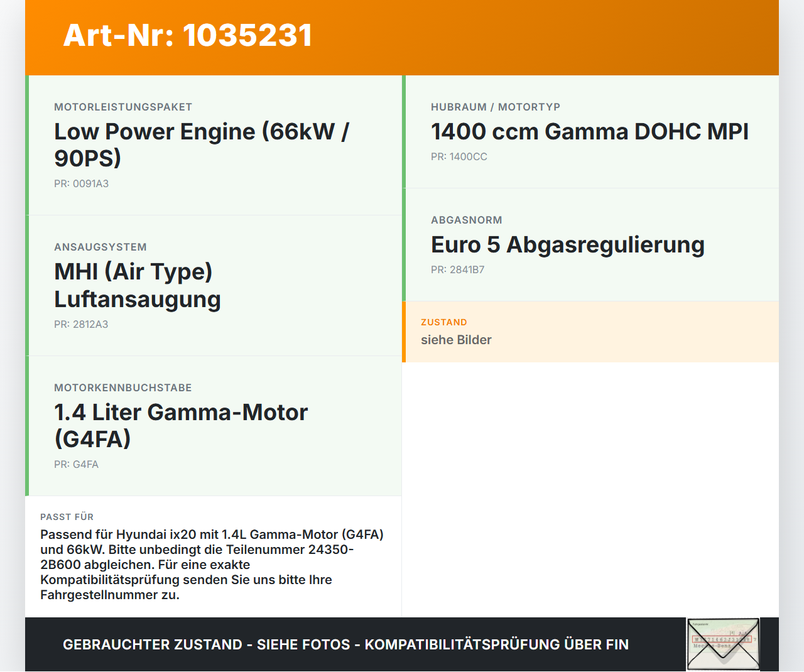The width and height of the screenshot is (804, 672).
Task: Click the text siehe Bilder
Action: pyautogui.click(x=456, y=340)
